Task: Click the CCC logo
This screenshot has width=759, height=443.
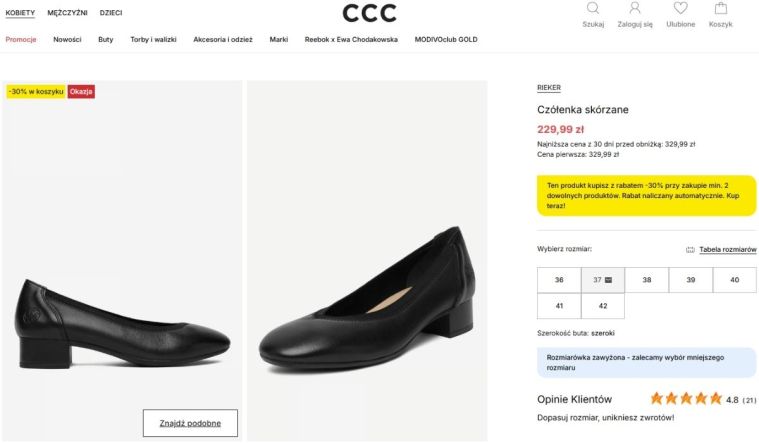Action: [369, 13]
